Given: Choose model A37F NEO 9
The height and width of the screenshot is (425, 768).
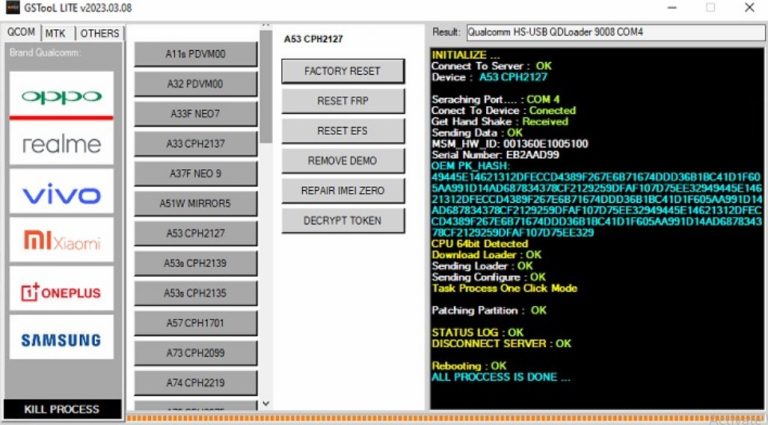Looking at the screenshot, I should pos(195,173).
